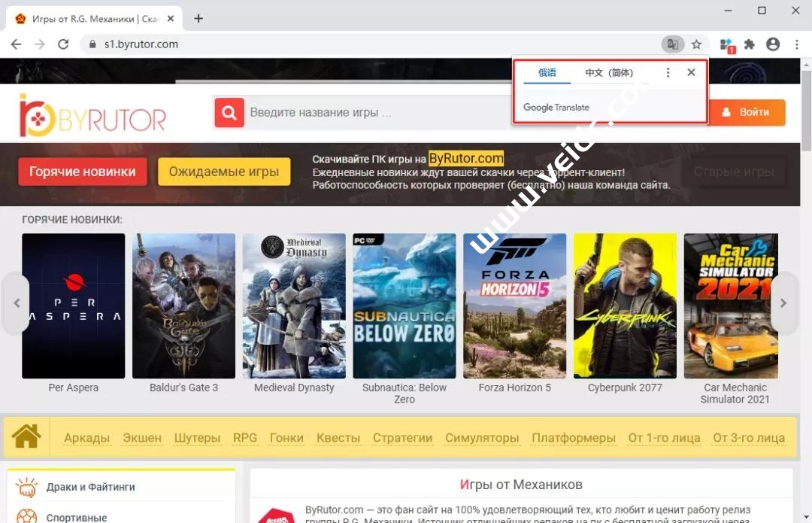Slide the game carousel left
The width and height of the screenshot is (812, 523).
[x=16, y=303]
